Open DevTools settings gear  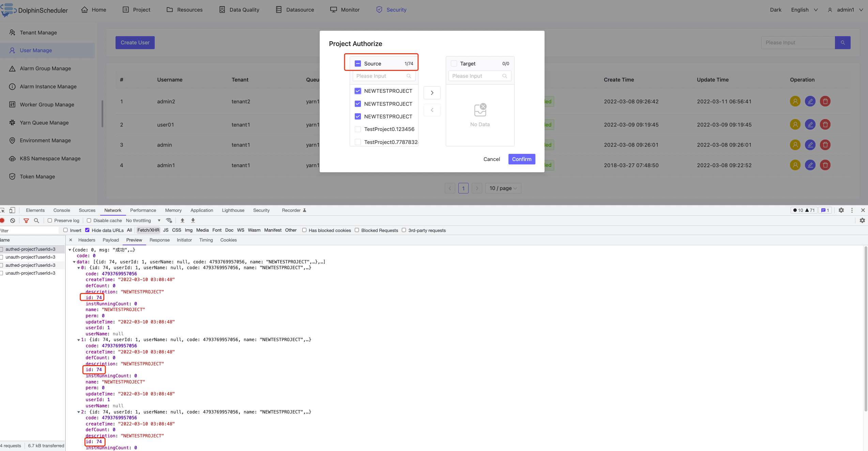tap(841, 210)
